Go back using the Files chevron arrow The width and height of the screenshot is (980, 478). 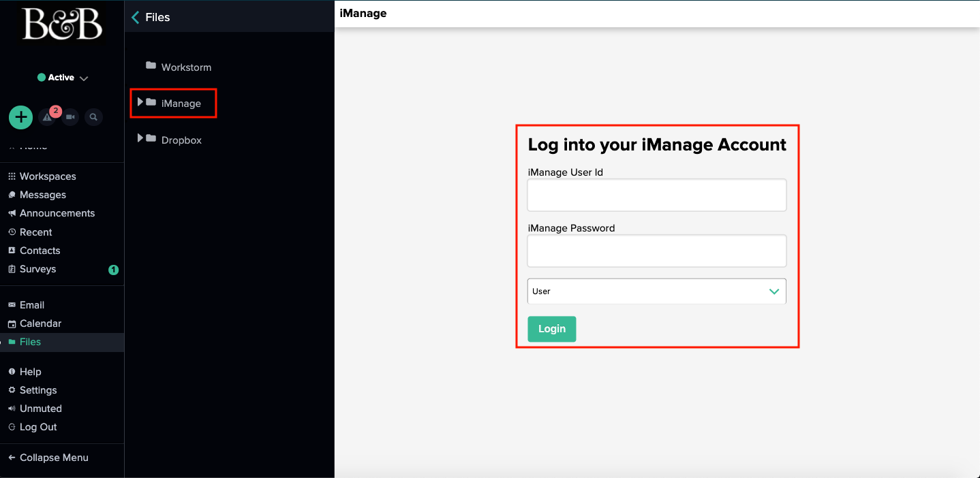(x=135, y=17)
